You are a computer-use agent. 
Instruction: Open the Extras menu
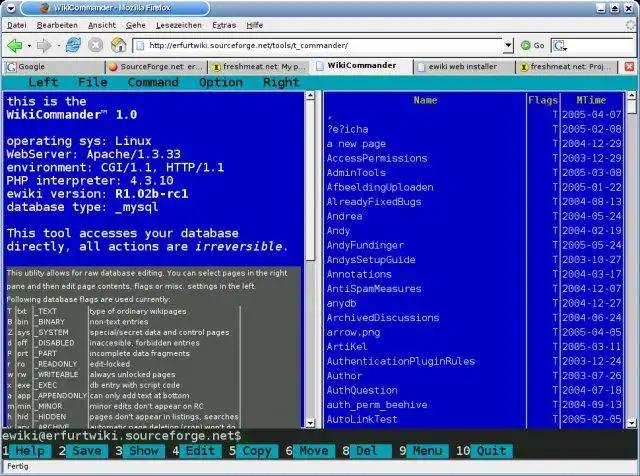224,25
